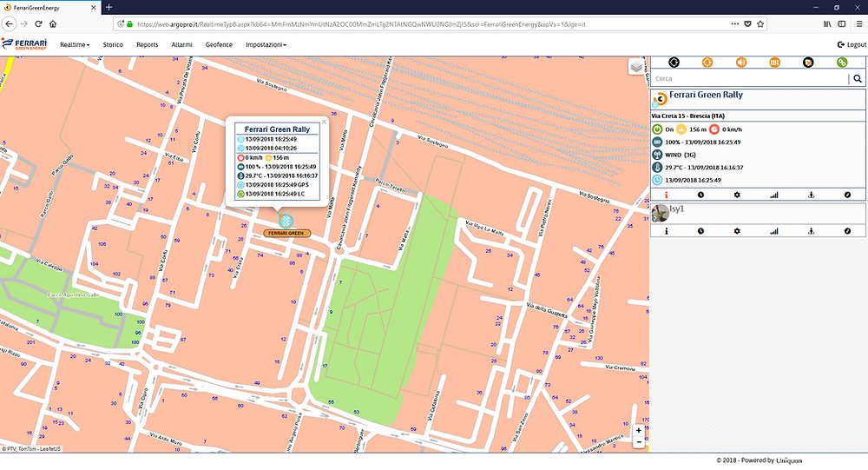Screen dimensions: 868x470
Task: Click the antenna icon beside WIND (3G)
Action: [x=657, y=155]
